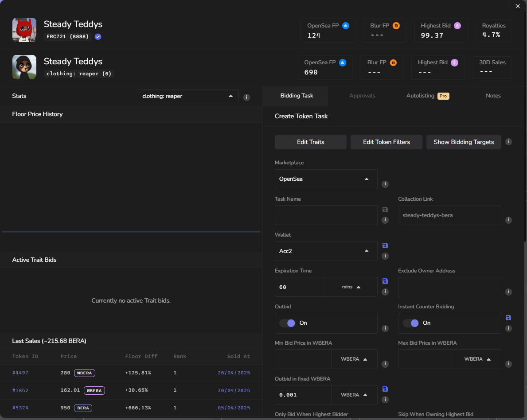Click the info icon beside Collection Link field
Image resolution: width=527 pixels, height=420 pixels.
509,220
